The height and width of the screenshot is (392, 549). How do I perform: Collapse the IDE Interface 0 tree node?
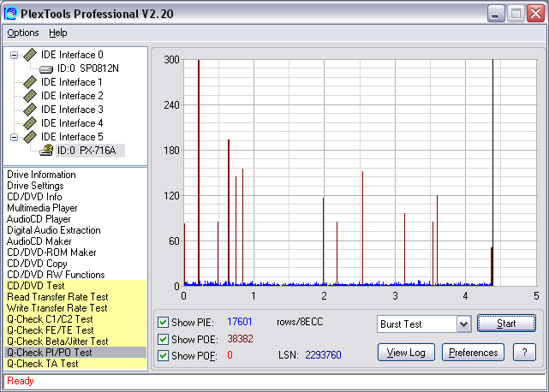(14, 55)
